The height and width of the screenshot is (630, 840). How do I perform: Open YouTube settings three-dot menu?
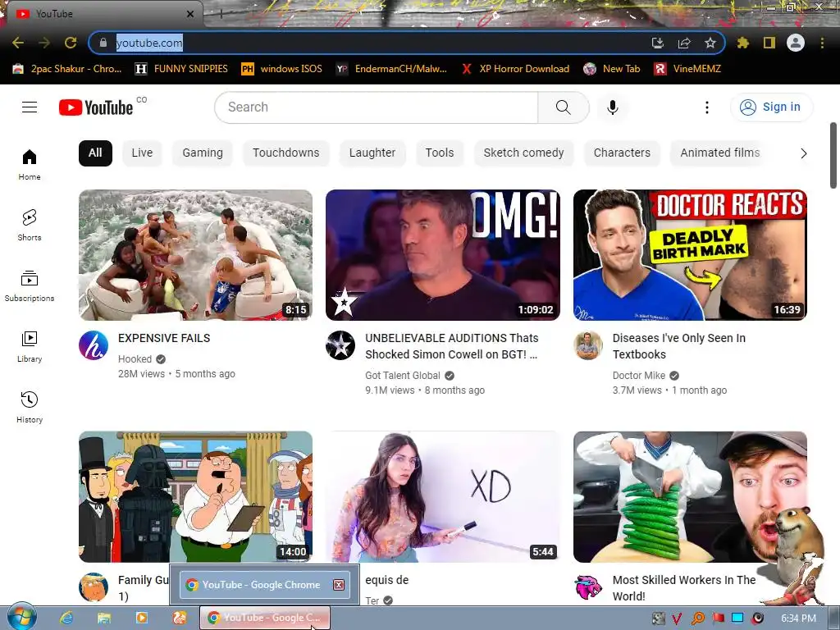coord(706,107)
